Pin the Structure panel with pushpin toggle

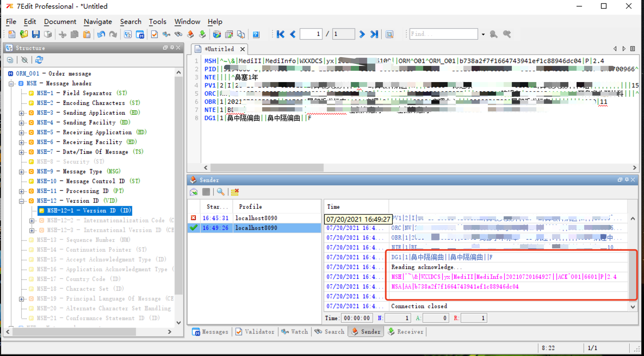pyautogui.click(x=172, y=48)
